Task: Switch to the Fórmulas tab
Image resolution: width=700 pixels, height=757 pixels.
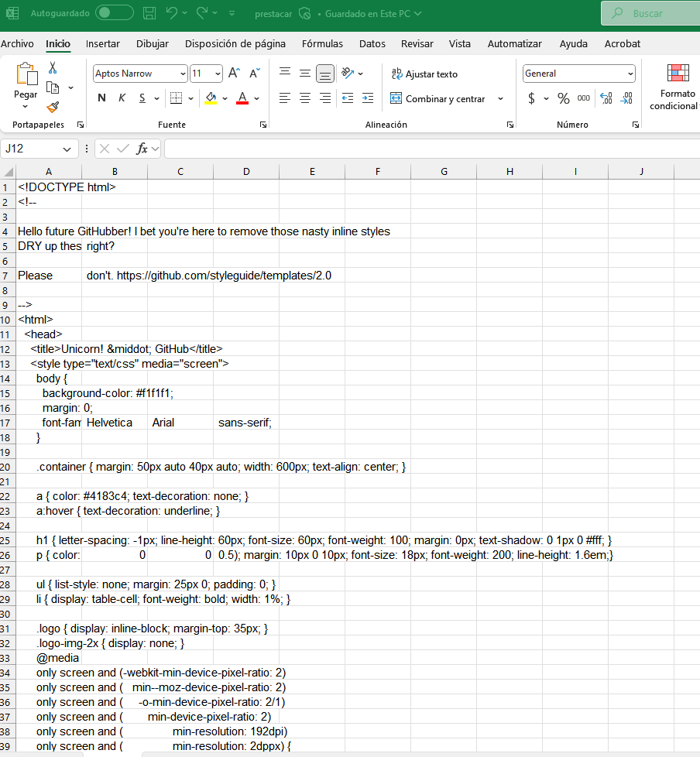Action: pyautogui.click(x=322, y=44)
